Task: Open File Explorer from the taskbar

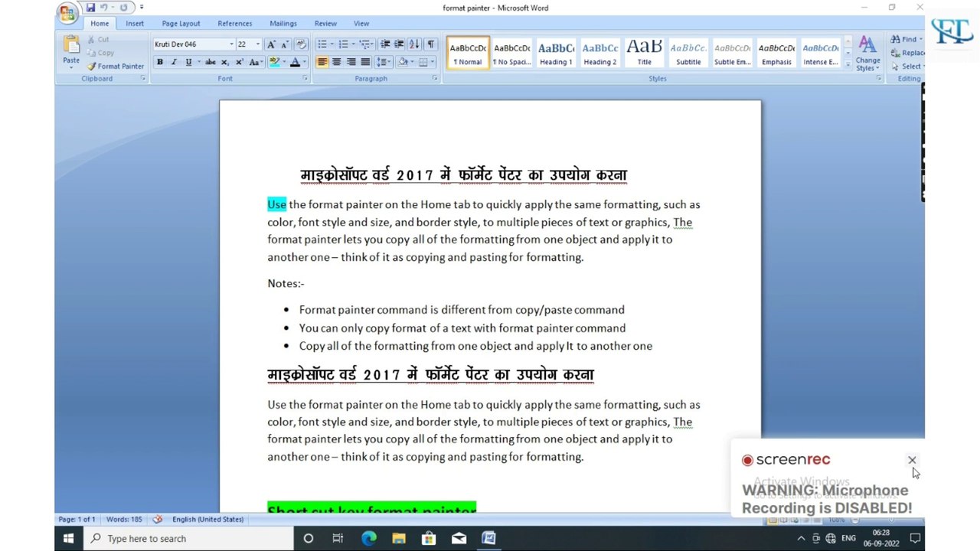Action: click(399, 539)
